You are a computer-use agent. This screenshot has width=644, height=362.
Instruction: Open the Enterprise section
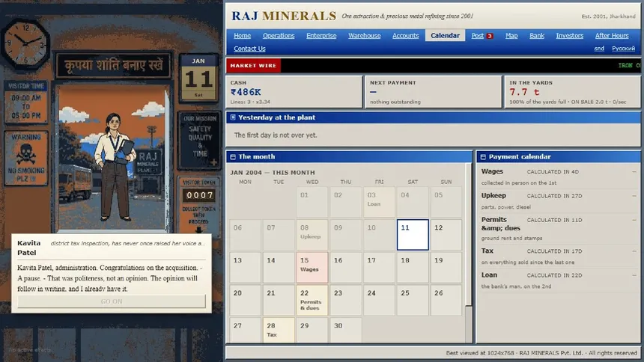[321, 36]
